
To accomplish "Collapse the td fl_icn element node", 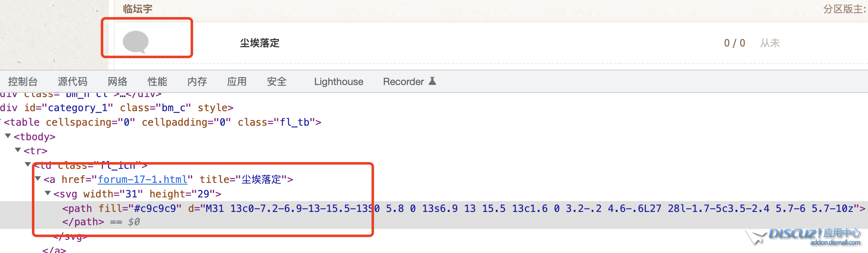I will pyautogui.click(x=28, y=165).
